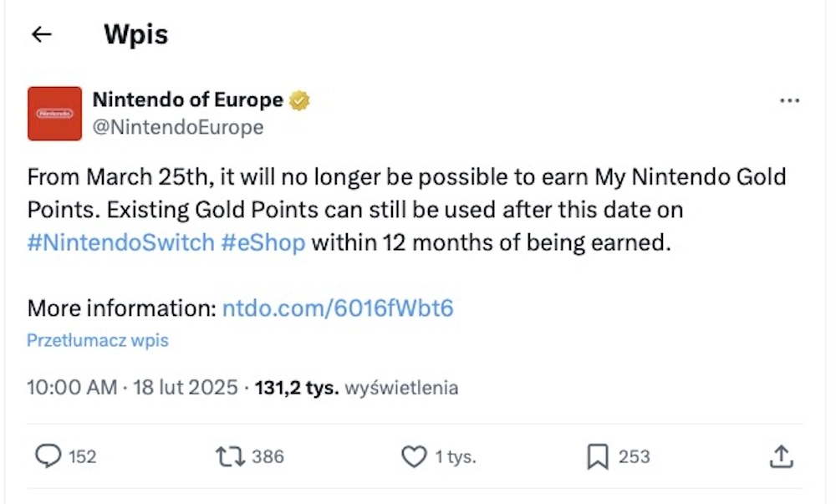Screen dimensions: 836x504
Task: Open the three-dot more options menu
Action: [789, 100]
